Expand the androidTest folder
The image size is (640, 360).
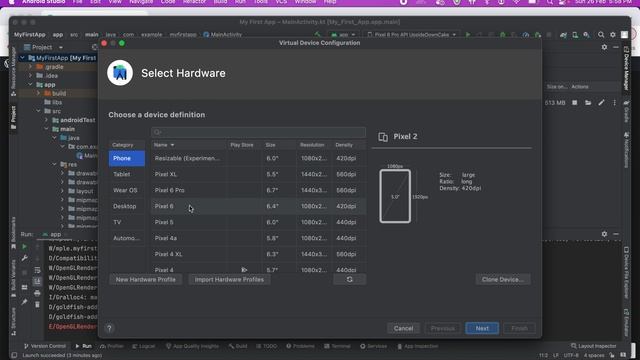click(47, 120)
